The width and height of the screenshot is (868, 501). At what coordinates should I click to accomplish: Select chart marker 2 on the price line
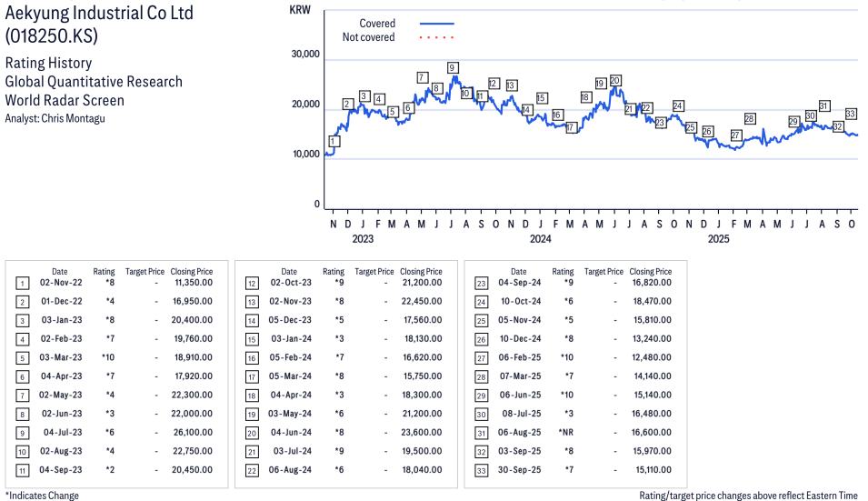[347, 104]
